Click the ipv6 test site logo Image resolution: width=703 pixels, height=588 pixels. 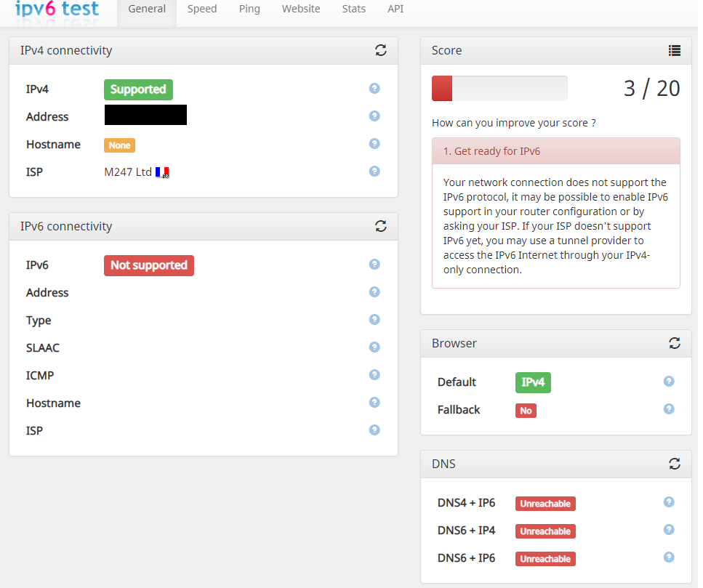click(x=57, y=9)
